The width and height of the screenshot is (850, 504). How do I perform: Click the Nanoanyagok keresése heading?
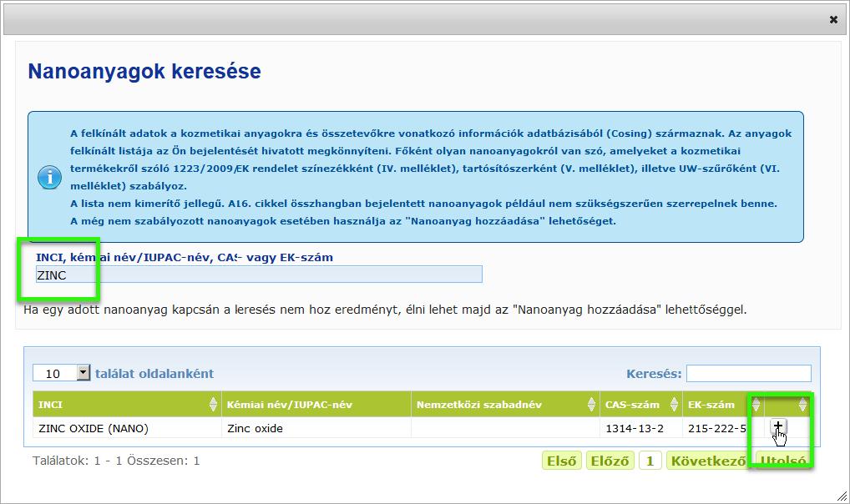point(144,72)
